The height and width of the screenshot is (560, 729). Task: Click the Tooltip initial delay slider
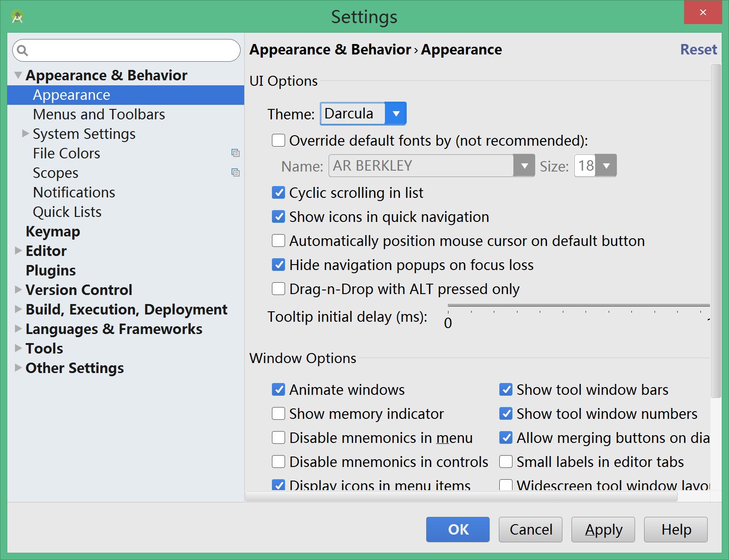click(578, 305)
